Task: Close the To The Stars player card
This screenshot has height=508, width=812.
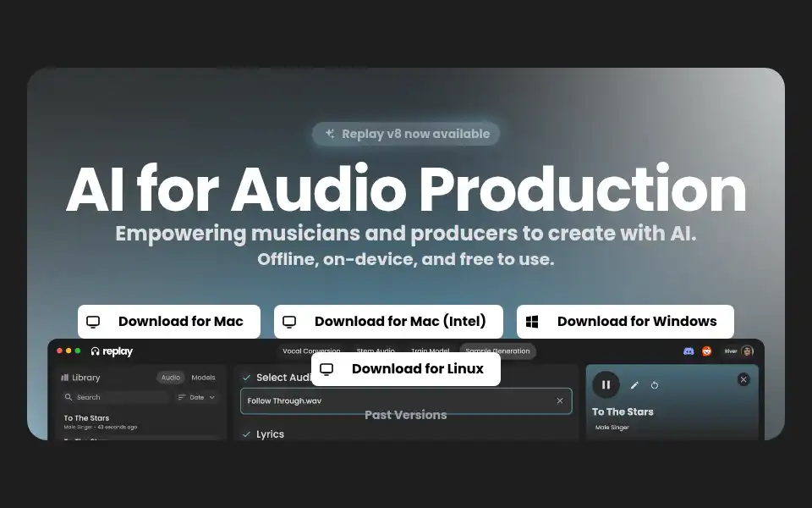Action: pos(743,379)
